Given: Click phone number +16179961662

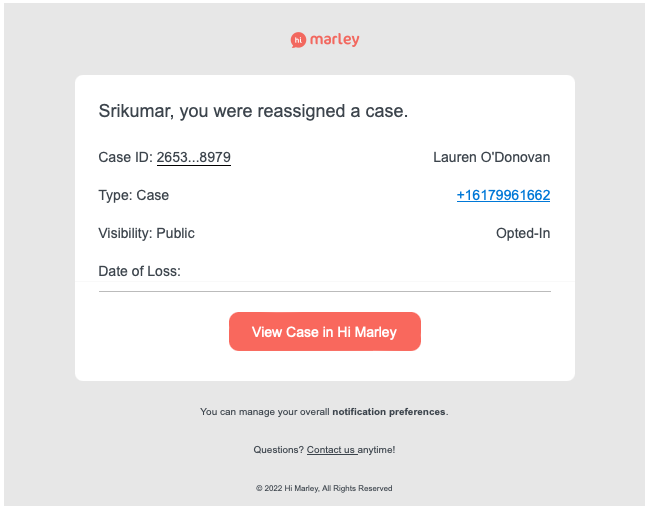Looking at the screenshot, I should (503, 195).
